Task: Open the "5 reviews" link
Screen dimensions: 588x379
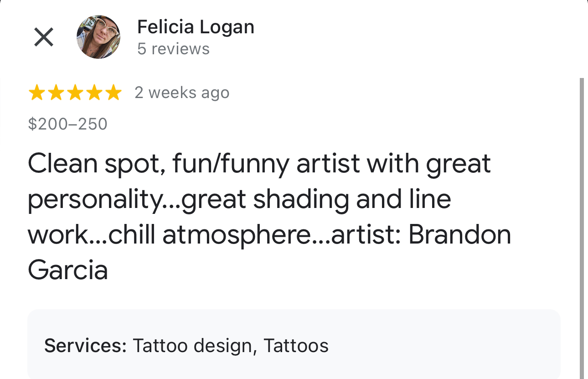Action: point(173,49)
